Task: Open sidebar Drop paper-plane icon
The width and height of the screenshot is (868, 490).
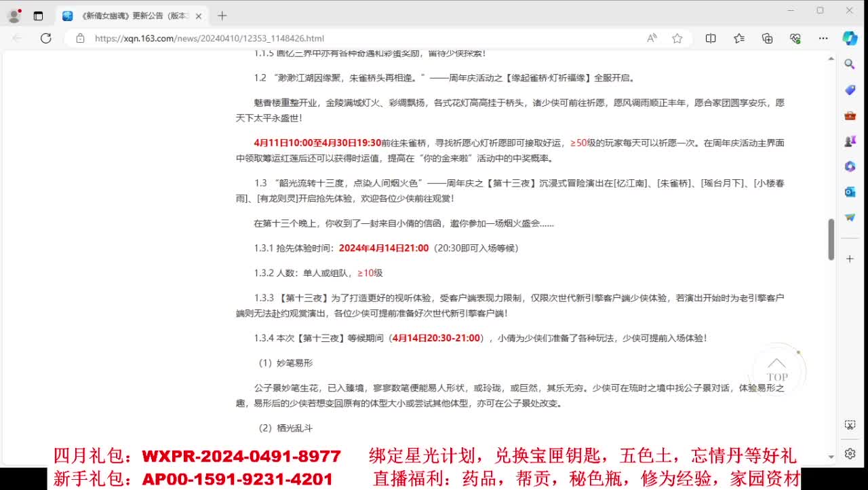Action: [850, 217]
